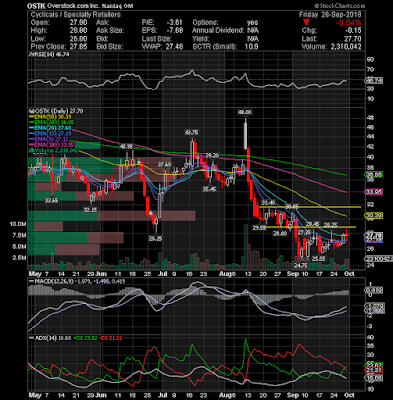Click the 33.65 low price label
This screenshot has height=400, width=393.
(52, 200)
